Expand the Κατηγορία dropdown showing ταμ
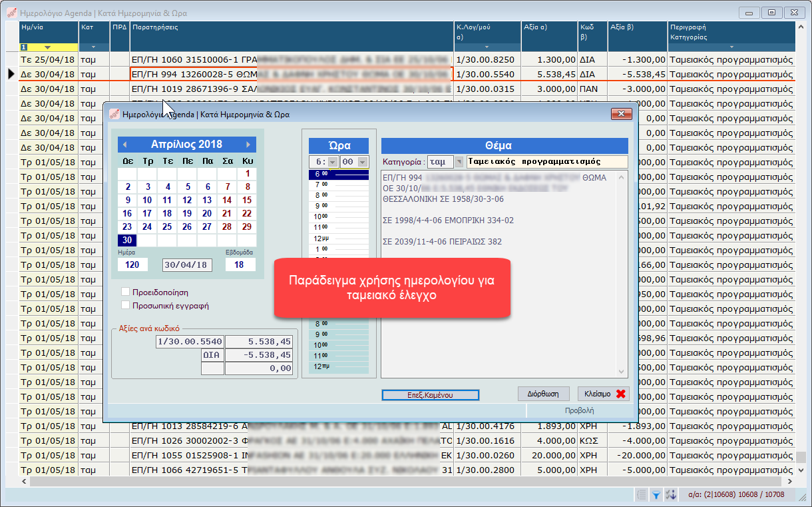Screen dimensions: 812x507 [x=459, y=162]
